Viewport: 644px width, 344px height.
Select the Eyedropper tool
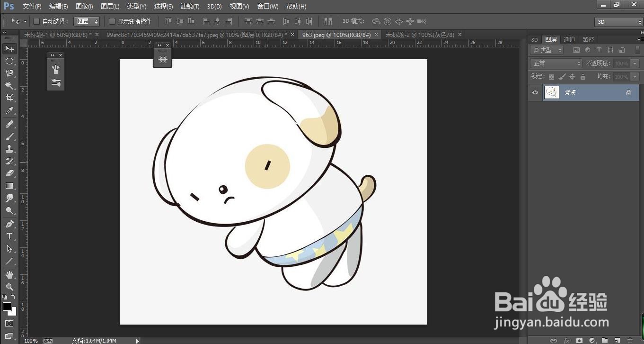pos(9,110)
